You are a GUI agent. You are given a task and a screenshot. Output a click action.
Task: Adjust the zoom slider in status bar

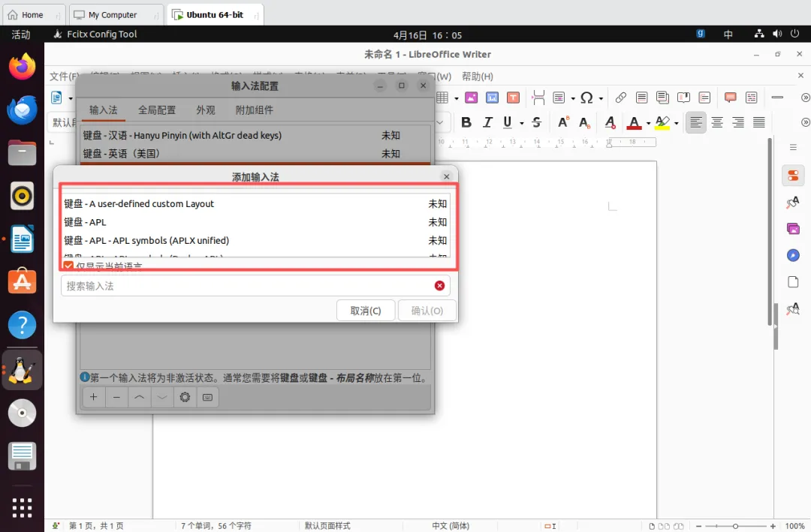pos(735,526)
